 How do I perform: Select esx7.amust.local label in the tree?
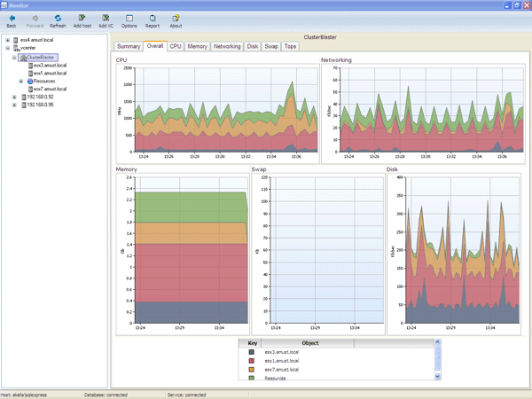(x=50, y=90)
